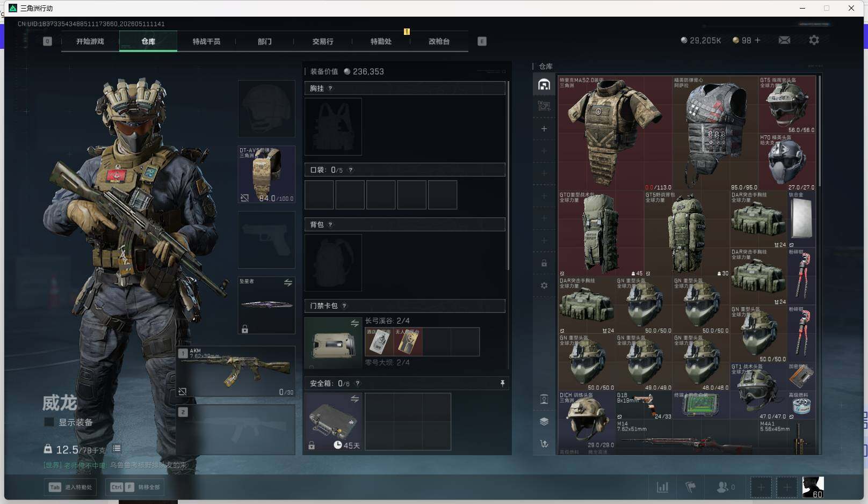Open the 开始游戏 tab
Viewport: 868px width, 504px height.
click(x=90, y=41)
